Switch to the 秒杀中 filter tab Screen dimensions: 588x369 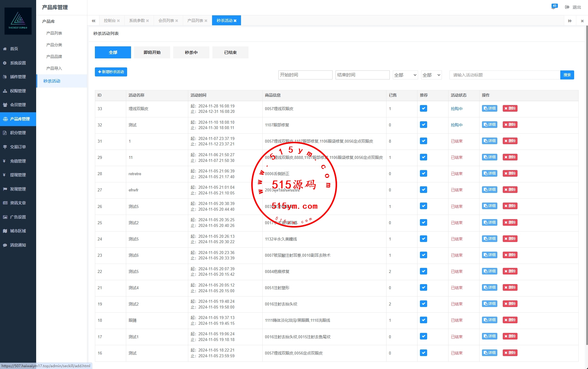tap(191, 52)
